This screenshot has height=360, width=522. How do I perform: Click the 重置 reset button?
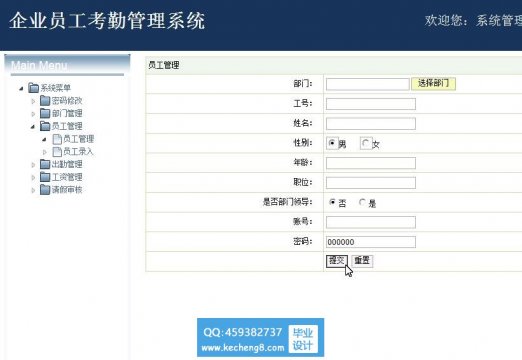coord(362,260)
